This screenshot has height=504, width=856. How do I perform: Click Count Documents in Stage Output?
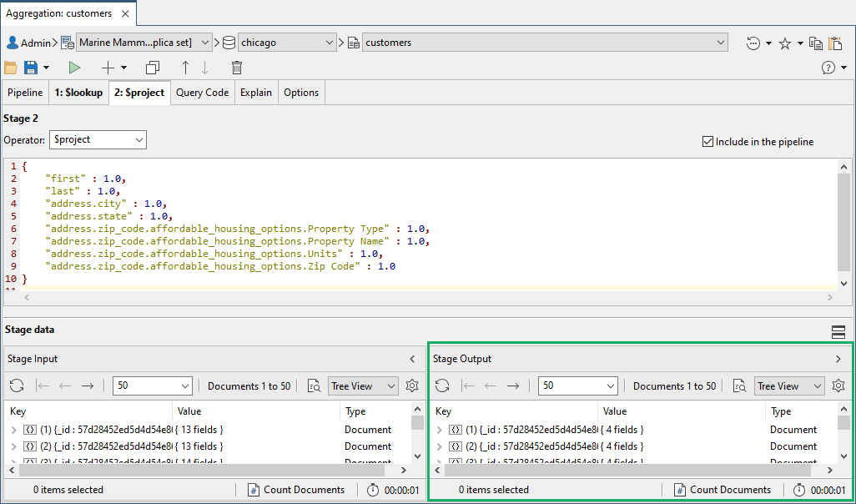(x=723, y=490)
